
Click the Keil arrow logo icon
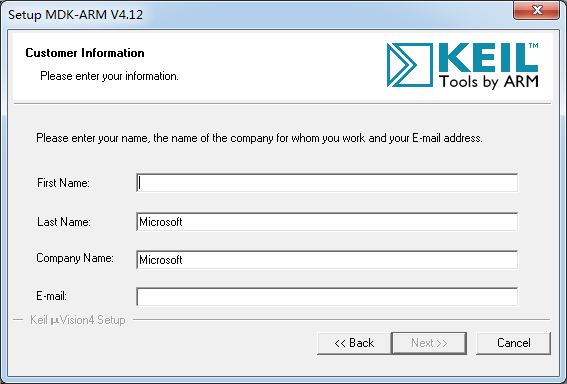[410, 65]
